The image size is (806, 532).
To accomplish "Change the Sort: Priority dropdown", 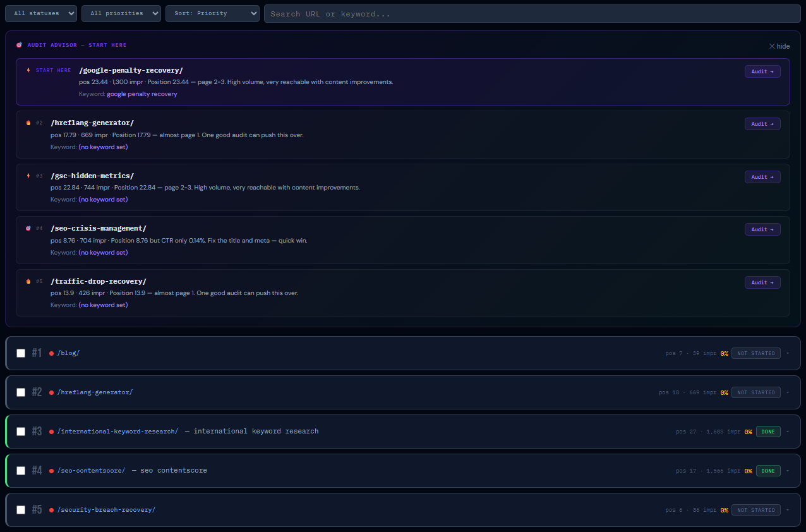I will pyautogui.click(x=212, y=13).
